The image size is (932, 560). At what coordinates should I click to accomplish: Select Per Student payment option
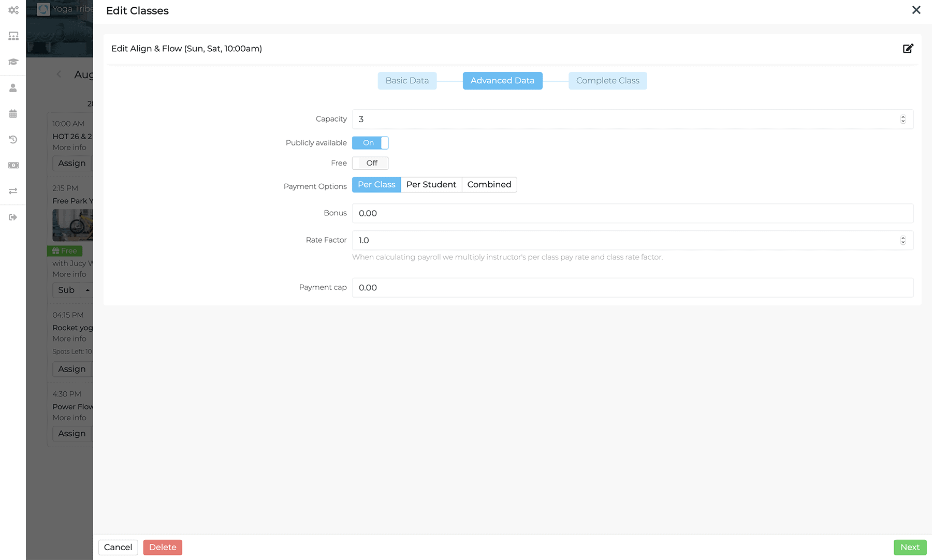(431, 185)
